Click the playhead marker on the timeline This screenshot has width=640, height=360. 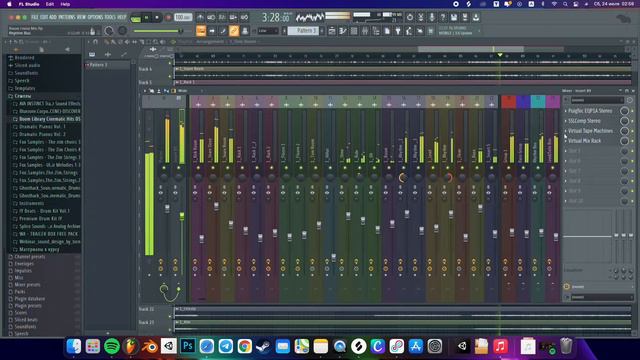pyautogui.click(x=500, y=55)
